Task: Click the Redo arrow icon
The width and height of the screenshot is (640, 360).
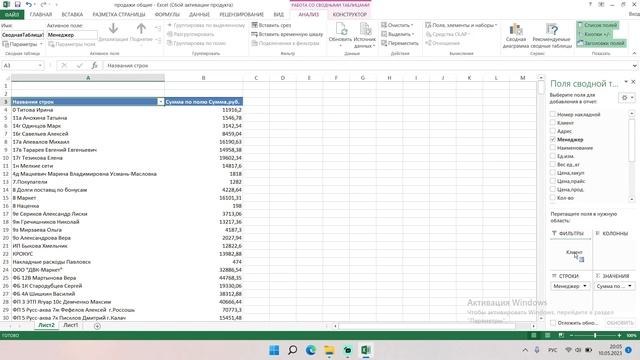Action: tap(43, 4)
